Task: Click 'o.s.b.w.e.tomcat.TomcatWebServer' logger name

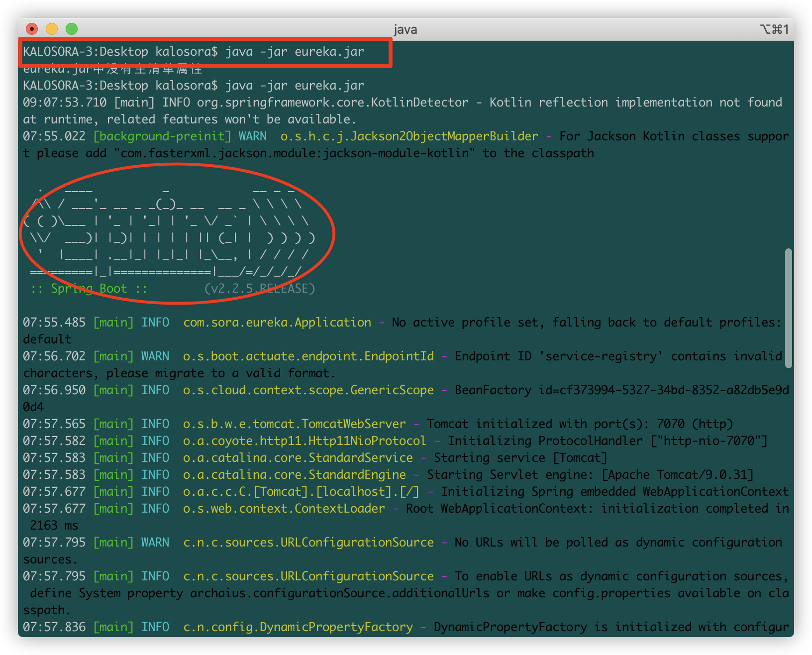Action: point(294,424)
